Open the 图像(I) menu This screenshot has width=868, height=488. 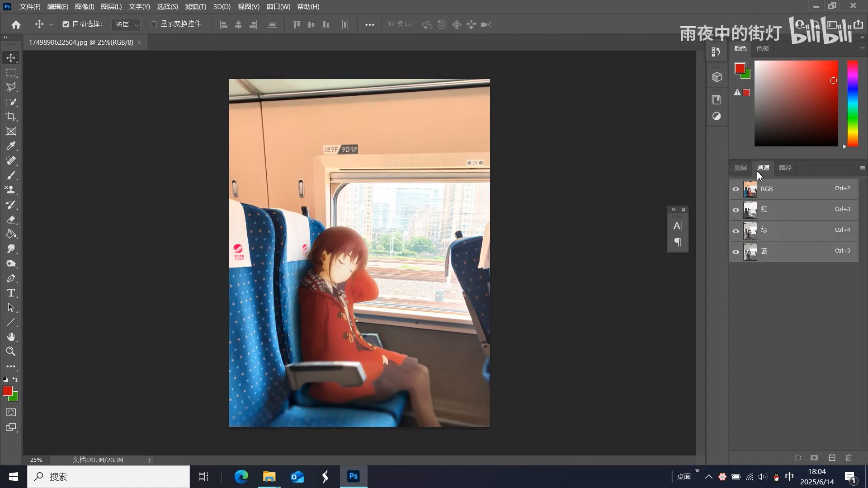point(85,7)
